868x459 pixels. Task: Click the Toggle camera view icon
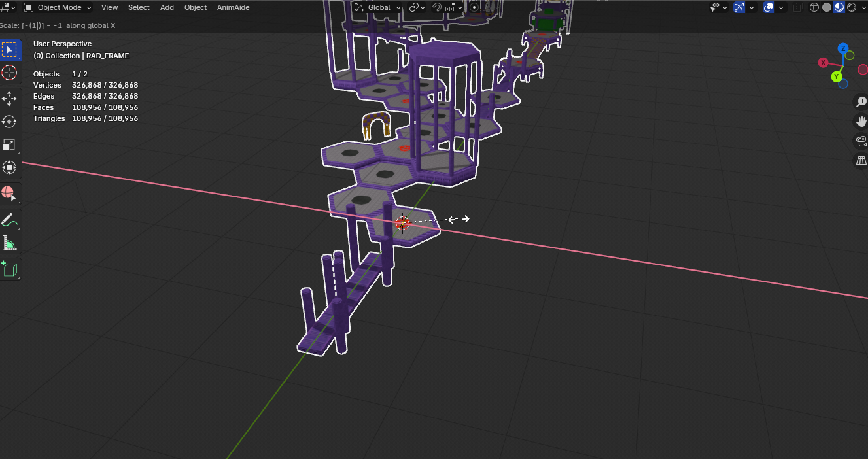tap(861, 141)
